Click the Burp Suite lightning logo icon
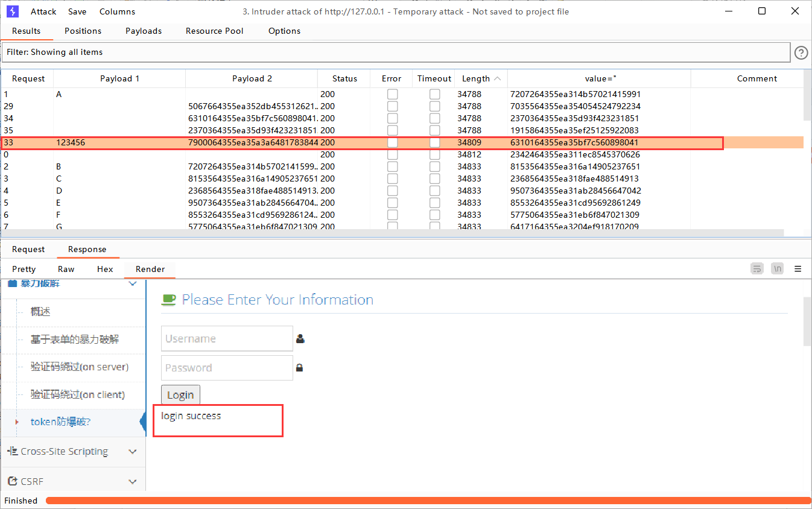 tap(13, 11)
